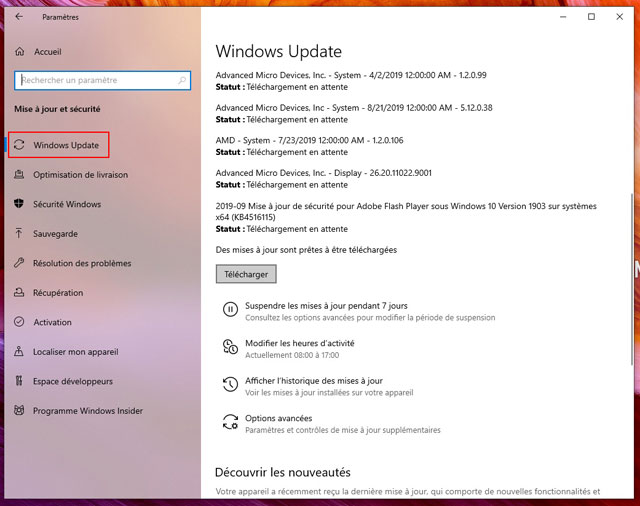This screenshot has width=640, height=506.
Task: Open Sécurité Windows section
Action: 67,204
